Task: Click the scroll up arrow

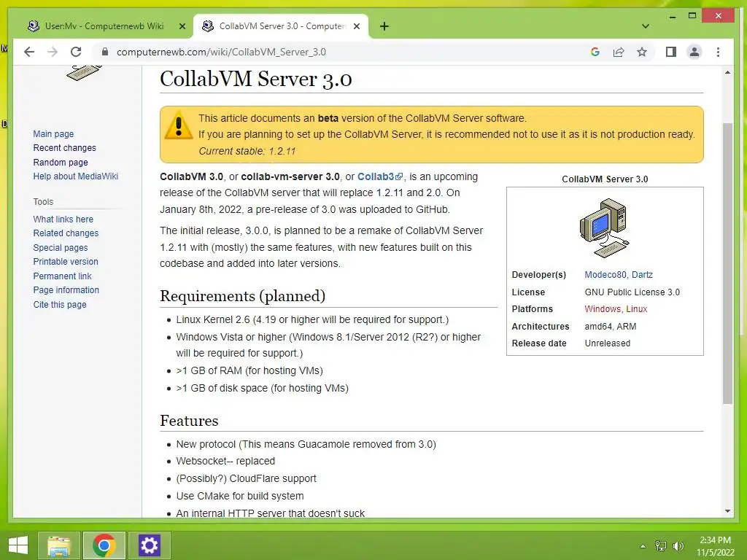Action: [x=727, y=72]
